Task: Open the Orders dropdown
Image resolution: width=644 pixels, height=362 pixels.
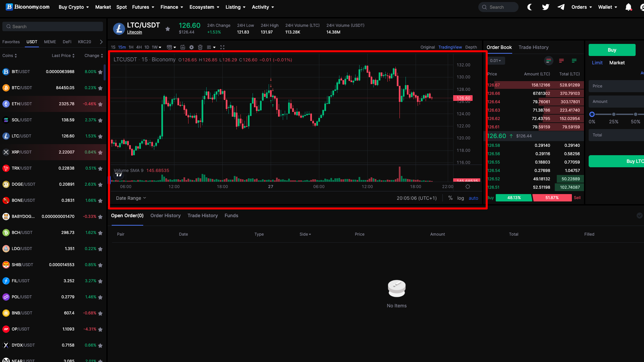Action: tap(582, 7)
